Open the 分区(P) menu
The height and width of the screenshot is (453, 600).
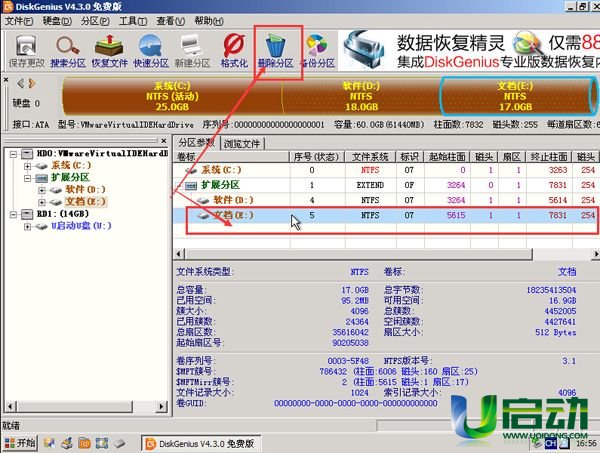click(95, 21)
